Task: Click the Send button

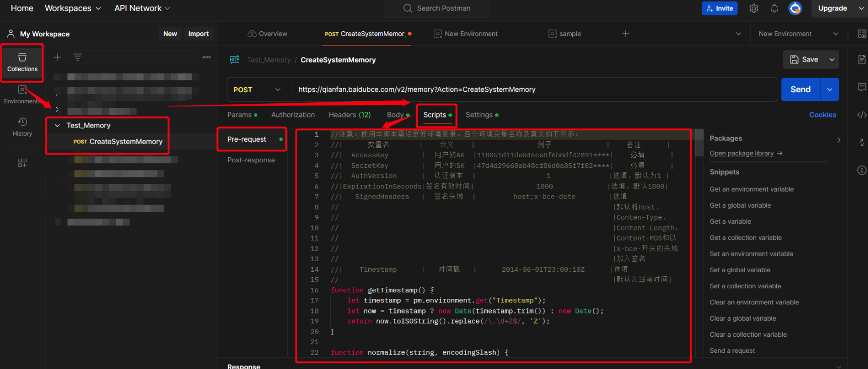Action: click(x=801, y=90)
